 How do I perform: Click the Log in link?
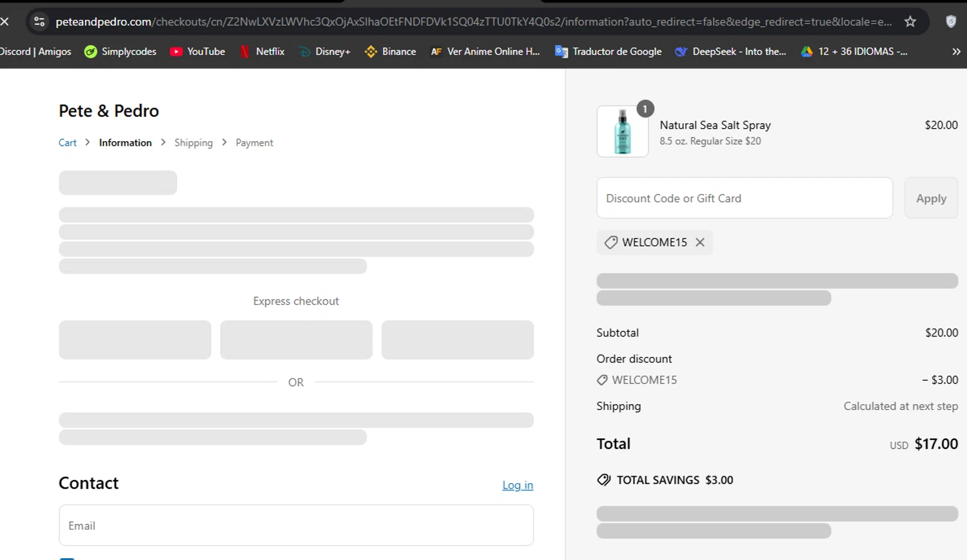click(x=518, y=485)
